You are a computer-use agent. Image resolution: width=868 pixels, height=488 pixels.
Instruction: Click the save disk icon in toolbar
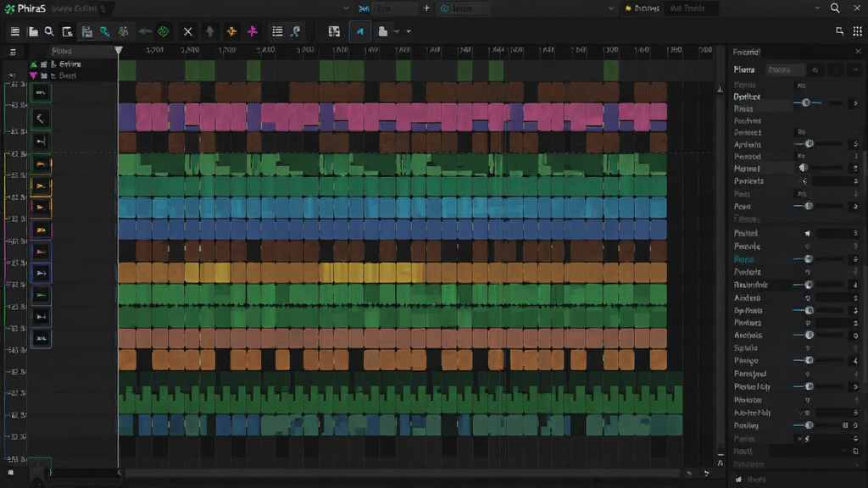[x=87, y=31]
